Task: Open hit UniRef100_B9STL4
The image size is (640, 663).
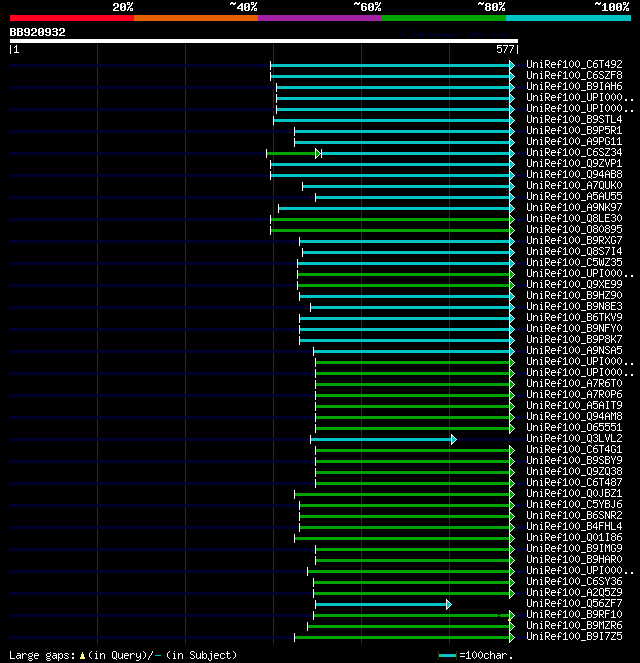Action: tap(574, 119)
